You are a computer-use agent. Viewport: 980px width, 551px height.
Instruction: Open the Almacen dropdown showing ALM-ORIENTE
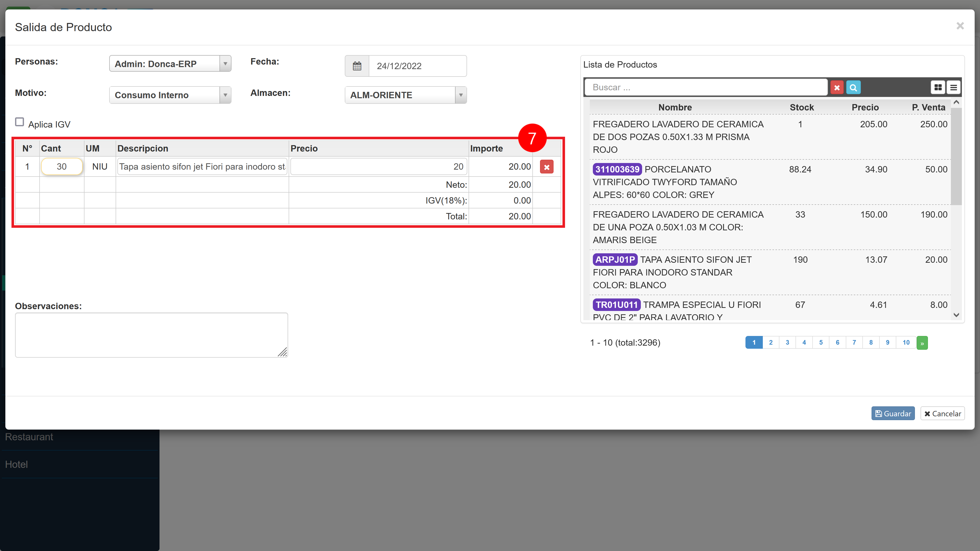[x=406, y=95]
